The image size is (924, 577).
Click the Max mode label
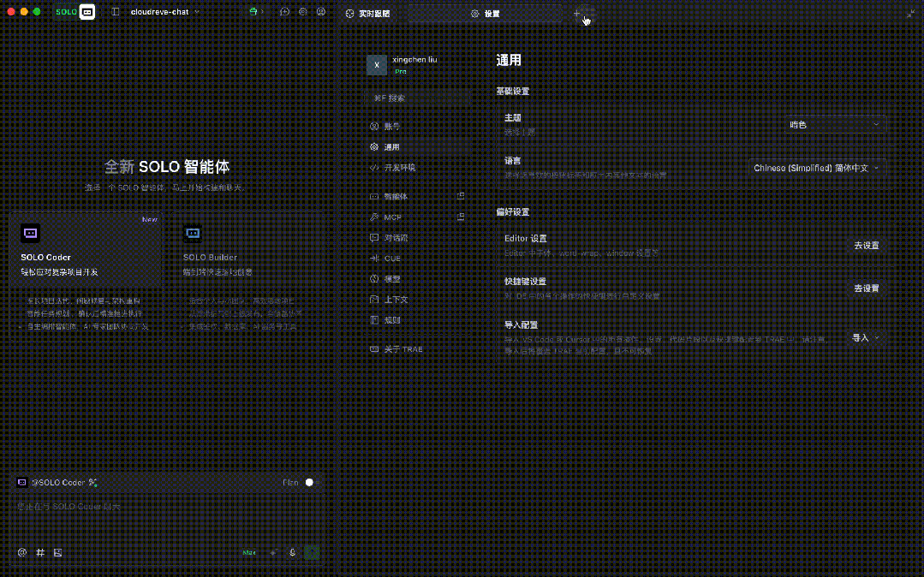[x=249, y=552]
